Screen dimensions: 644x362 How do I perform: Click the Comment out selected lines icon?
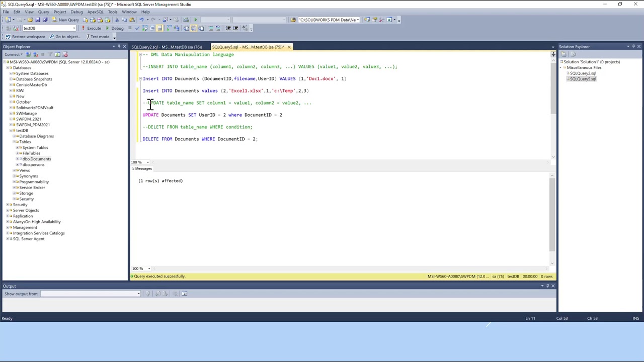(x=211, y=28)
